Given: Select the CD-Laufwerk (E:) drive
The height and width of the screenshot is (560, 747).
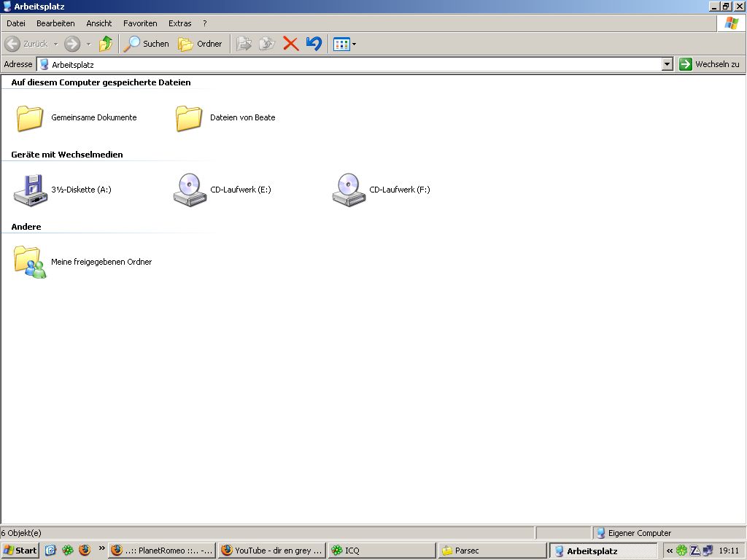Looking at the screenshot, I should tap(189, 190).
